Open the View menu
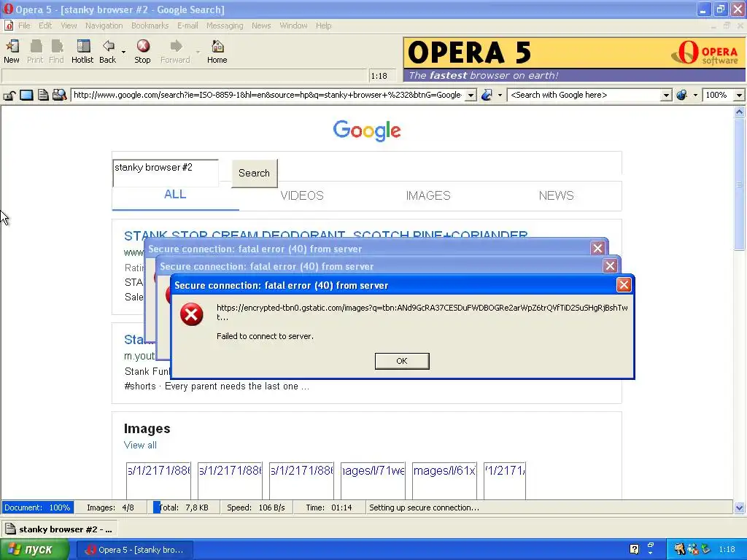Image resolution: width=747 pixels, height=560 pixels. pyautogui.click(x=69, y=26)
